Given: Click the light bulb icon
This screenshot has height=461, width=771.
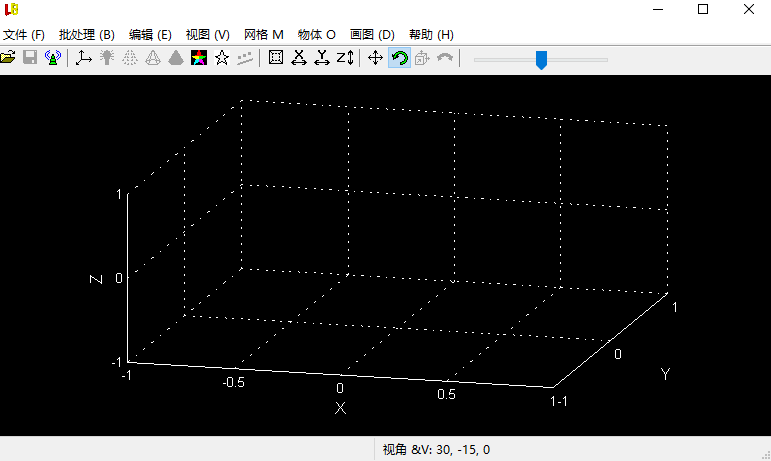Looking at the screenshot, I should pos(107,58).
